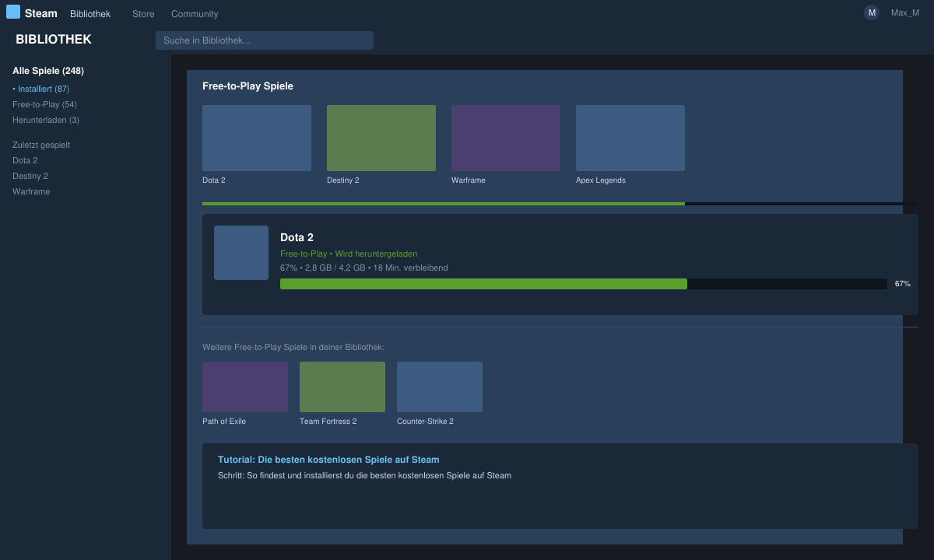The width and height of the screenshot is (934, 560).
Task: Select Alle Spiele (248) filter
Action: point(48,71)
